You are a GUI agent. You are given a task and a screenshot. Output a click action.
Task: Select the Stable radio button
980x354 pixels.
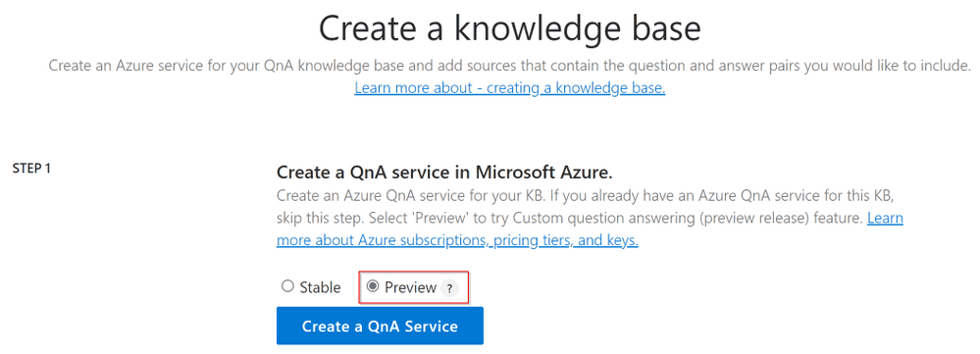[x=287, y=286]
